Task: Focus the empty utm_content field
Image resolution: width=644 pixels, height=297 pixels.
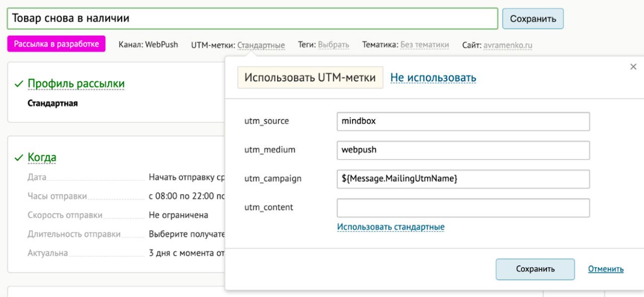Action: pyautogui.click(x=463, y=207)
